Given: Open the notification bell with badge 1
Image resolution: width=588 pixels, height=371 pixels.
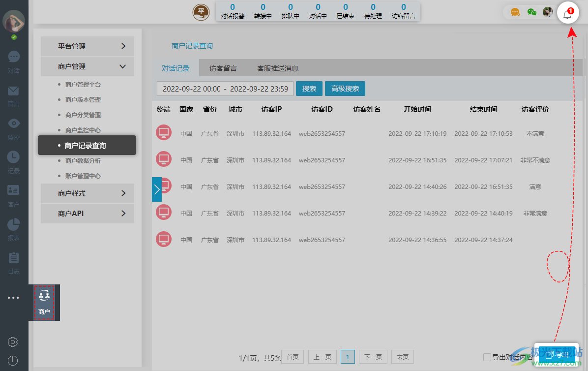Looking at the screenshot, I should [568, 12].
